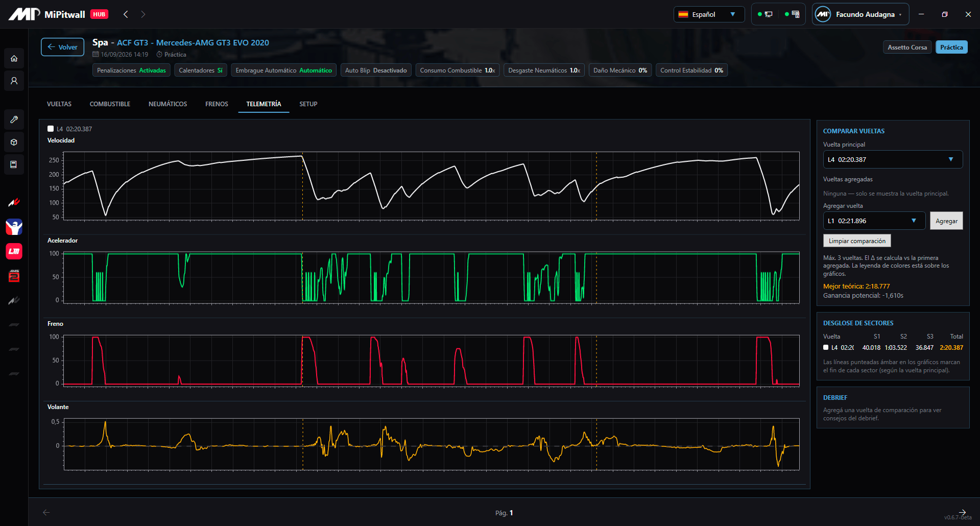Switch to the NEUMÁTICOS tab
Image resolution: width=980 pixels, height=526 pixels.
(x=168, y=104)
